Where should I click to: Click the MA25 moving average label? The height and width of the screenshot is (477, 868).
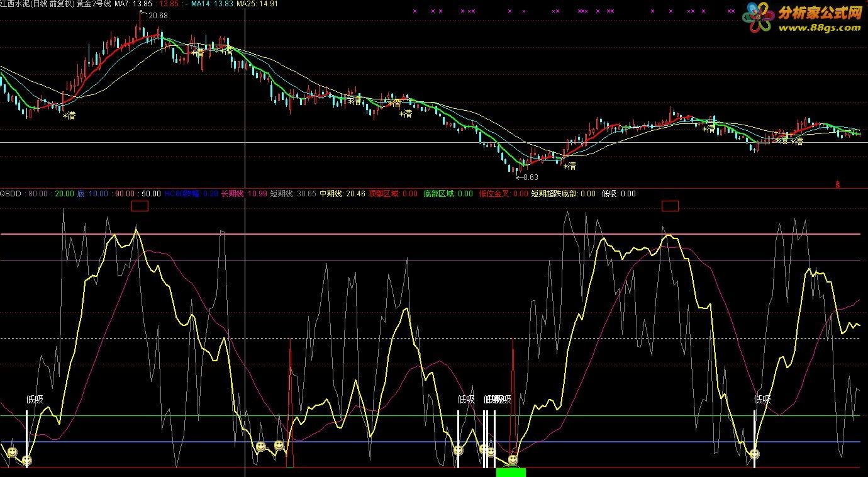(247, 4)
